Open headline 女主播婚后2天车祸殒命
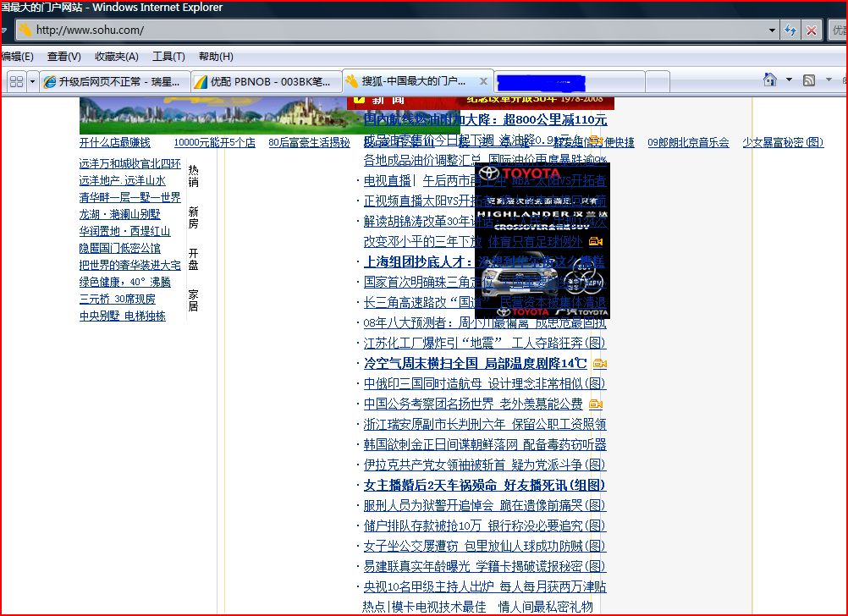This screenshot has width=848, height=616. click(x=485, y=485)
